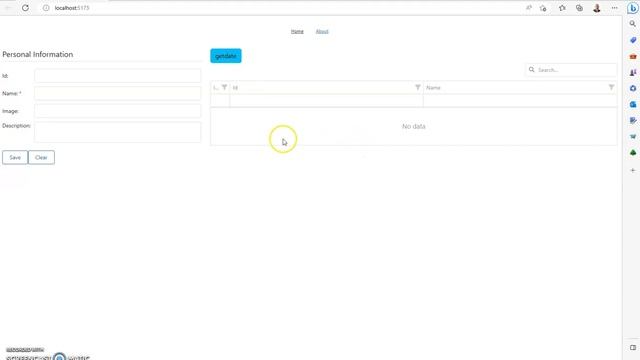Click the 'No data' text in the grid
This screenshot has height=360, width=640.
[x=413, y=127]
